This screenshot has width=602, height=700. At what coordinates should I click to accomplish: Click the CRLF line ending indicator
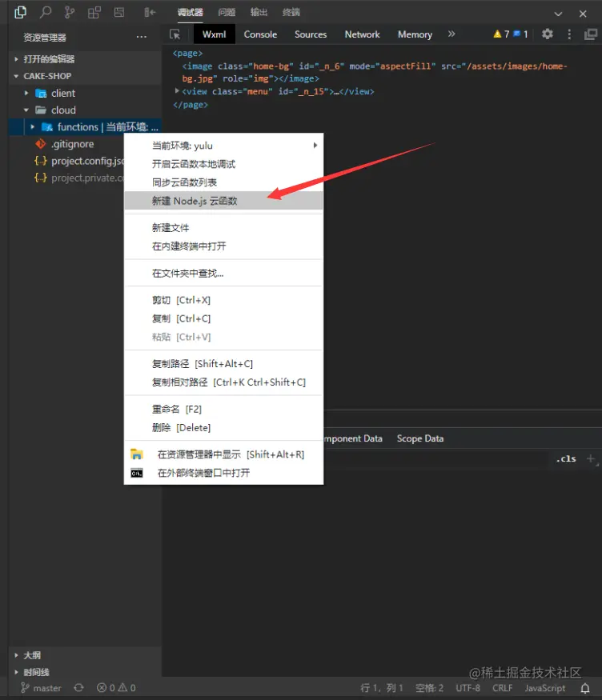click(503, 688)
